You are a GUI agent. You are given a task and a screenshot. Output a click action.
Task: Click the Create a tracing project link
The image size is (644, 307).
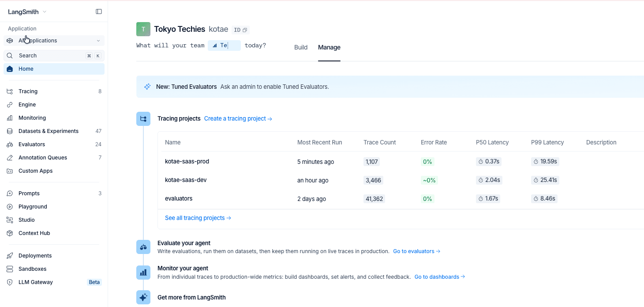tap(238, 118)
